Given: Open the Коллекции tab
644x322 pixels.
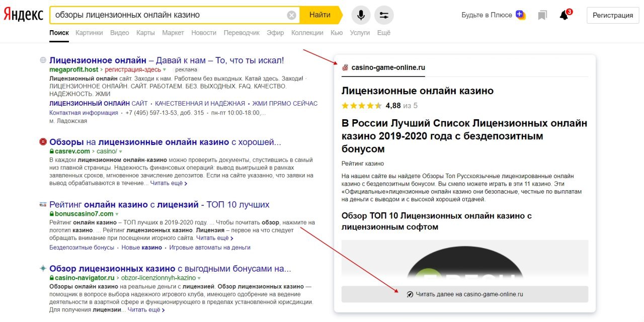Looking at the screenshot, I should 307,33.
